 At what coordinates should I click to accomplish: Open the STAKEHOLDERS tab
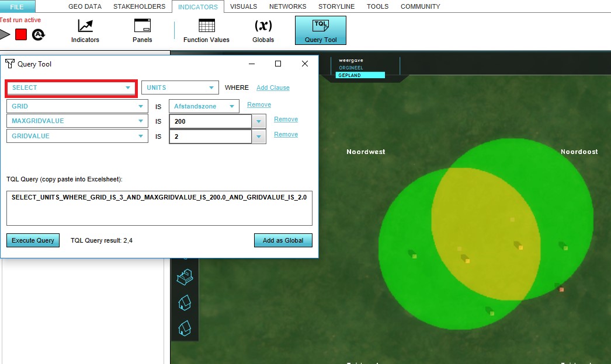(x=139, y=6)
